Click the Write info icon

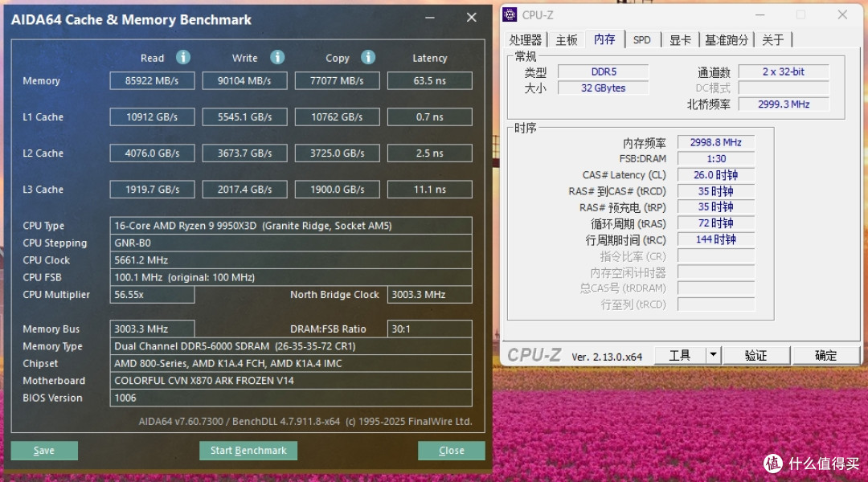[277, 57]
